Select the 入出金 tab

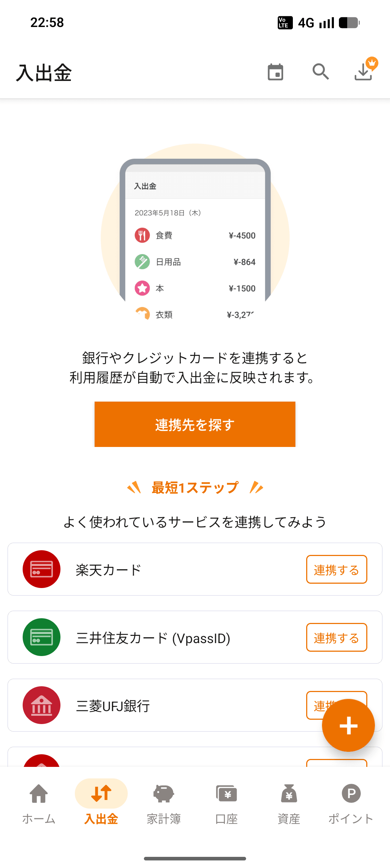click(x=101, y=803)
